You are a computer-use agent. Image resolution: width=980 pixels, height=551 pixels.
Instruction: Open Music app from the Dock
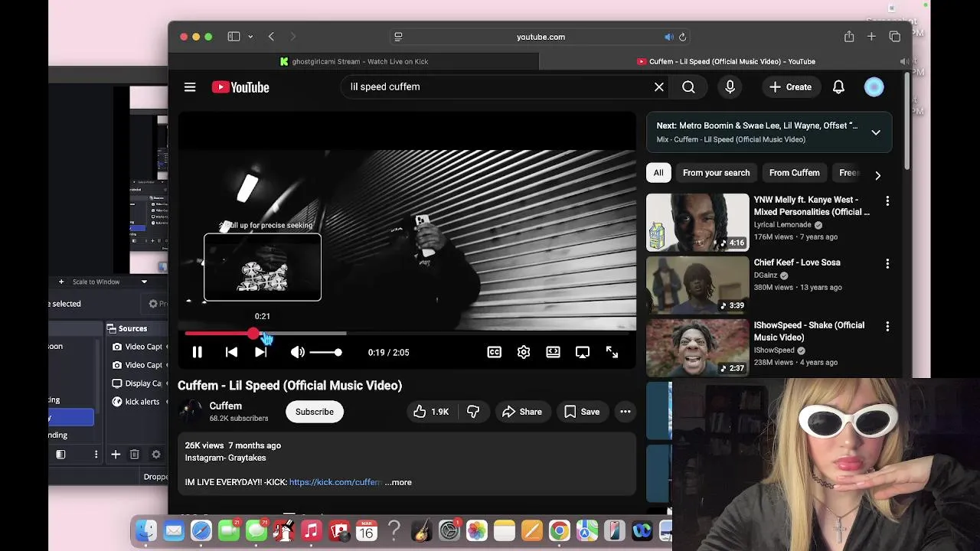[311, 530]
